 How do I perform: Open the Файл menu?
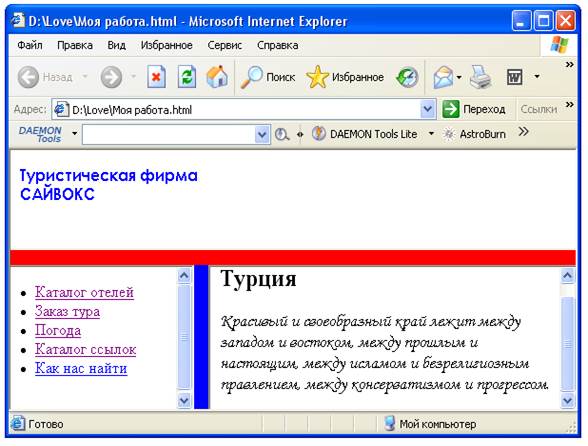(30, 45)
